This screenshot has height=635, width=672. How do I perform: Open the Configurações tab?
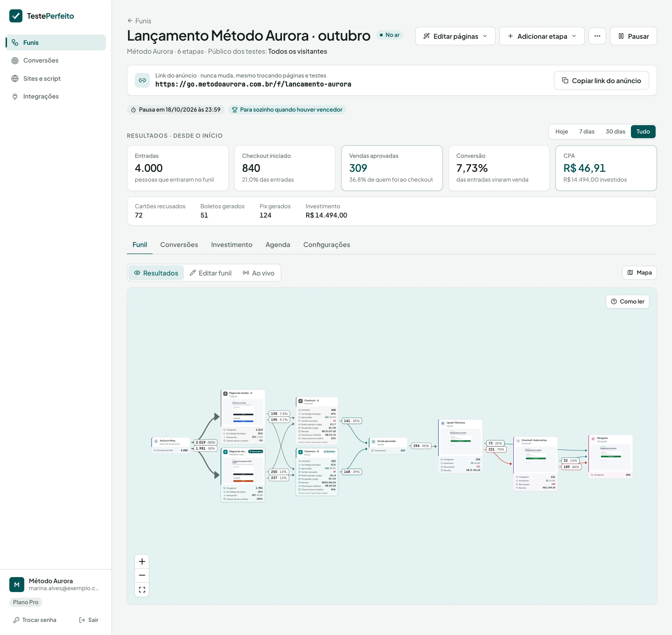tap(326, 245)
